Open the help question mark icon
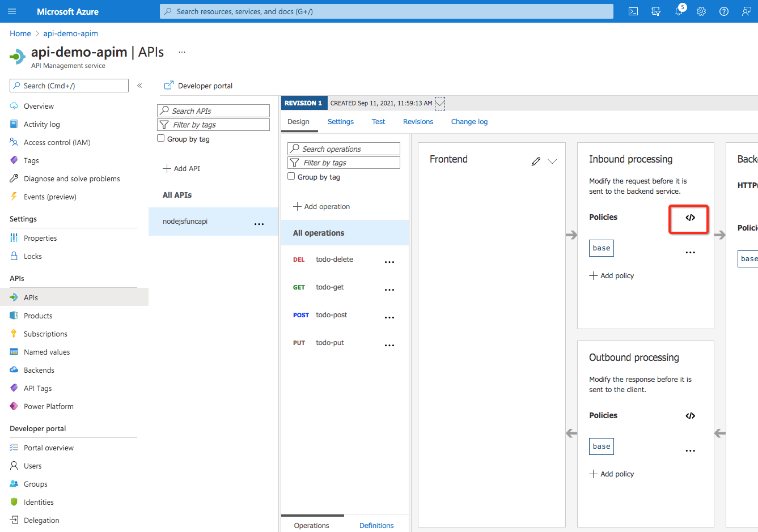The width and height of the screenshot is (758, 532). click(724, 11)
